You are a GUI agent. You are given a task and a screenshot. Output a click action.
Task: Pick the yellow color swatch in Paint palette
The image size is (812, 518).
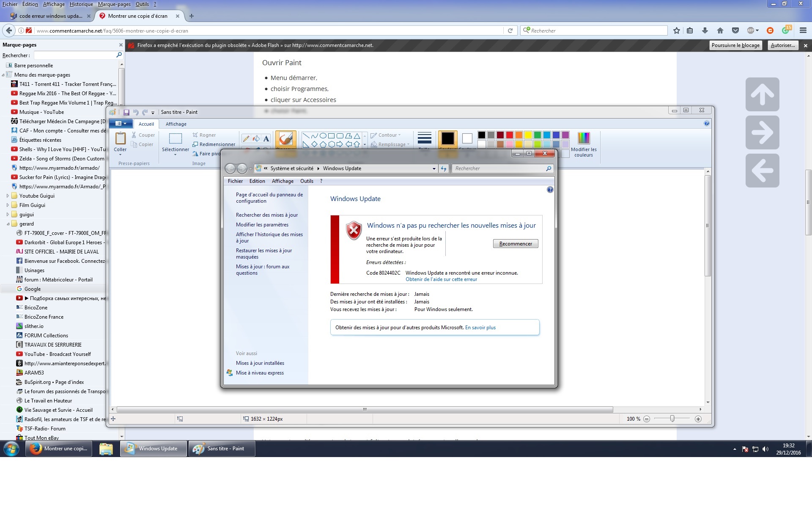point(528,135)
